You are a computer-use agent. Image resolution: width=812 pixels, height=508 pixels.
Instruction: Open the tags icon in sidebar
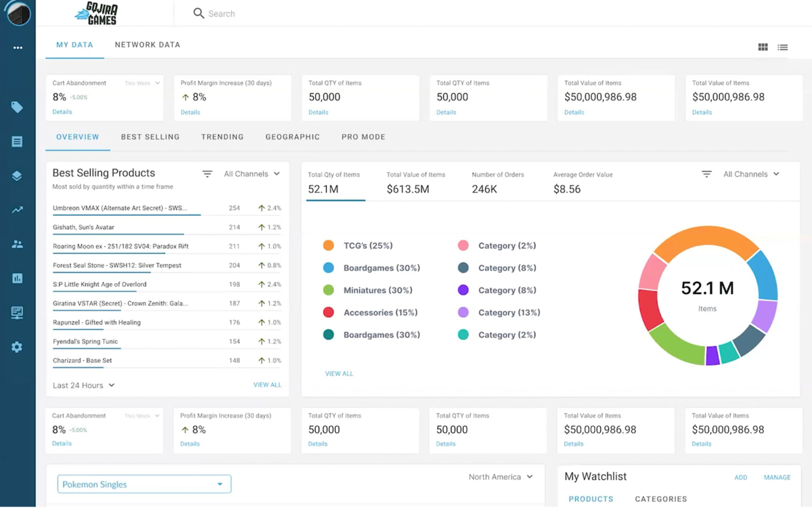click(17, 107)
